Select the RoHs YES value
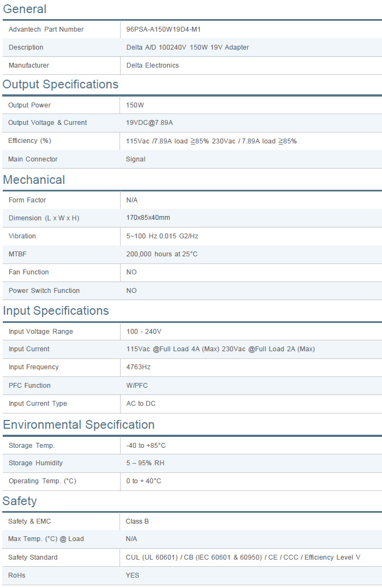This screenshot has height=588, width=382. pos(132,575)
